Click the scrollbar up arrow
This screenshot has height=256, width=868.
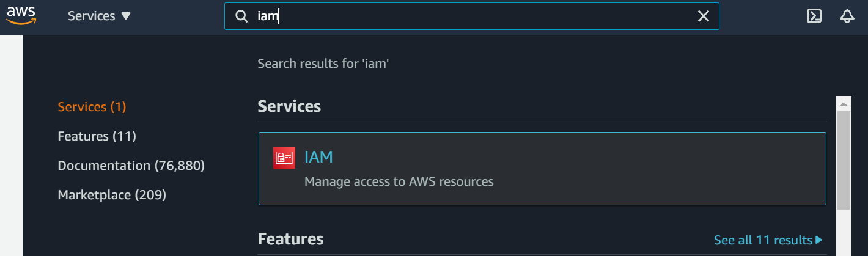tap(844, 103)
